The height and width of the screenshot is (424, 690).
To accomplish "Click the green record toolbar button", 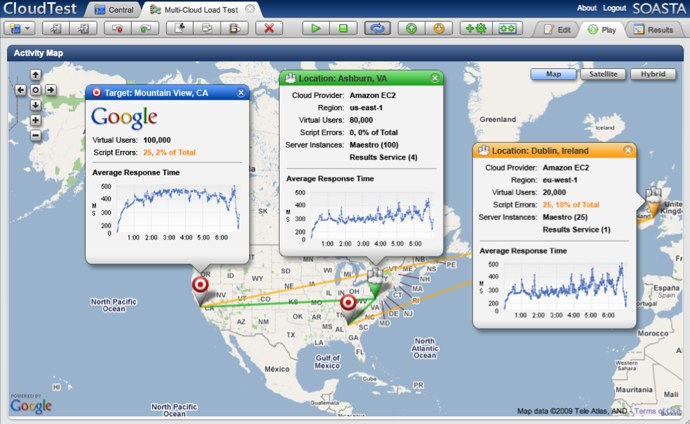I will tap(145, 29).
